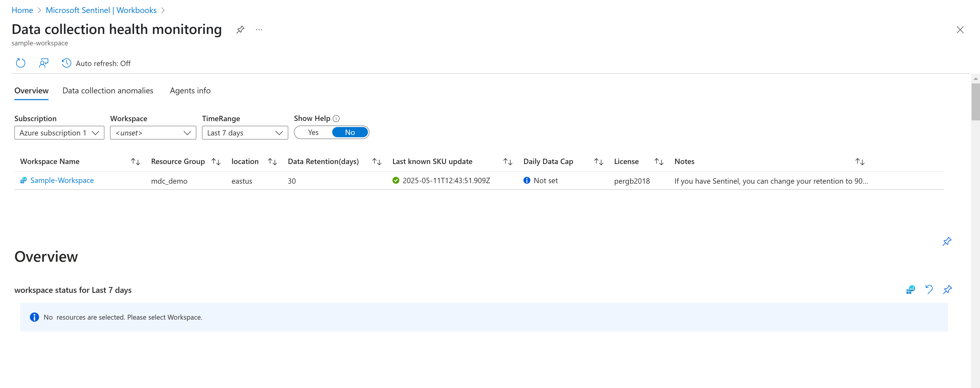Screen dimensions: 980x388
Task: Sort by Workspace Name column
Action: (135, 161)
